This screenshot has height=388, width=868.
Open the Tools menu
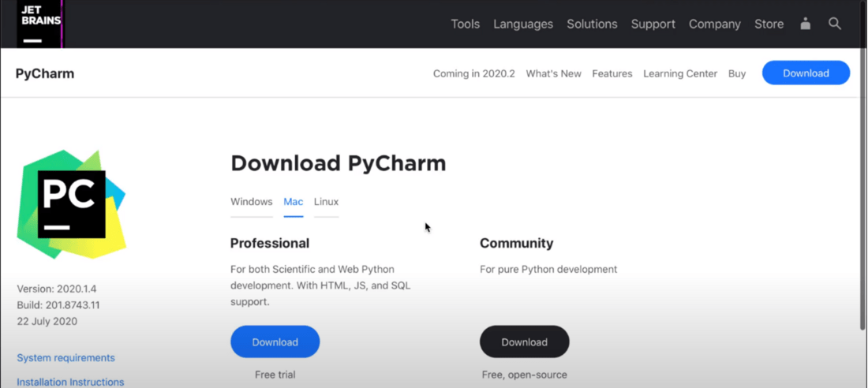click(x=465, y=24)
